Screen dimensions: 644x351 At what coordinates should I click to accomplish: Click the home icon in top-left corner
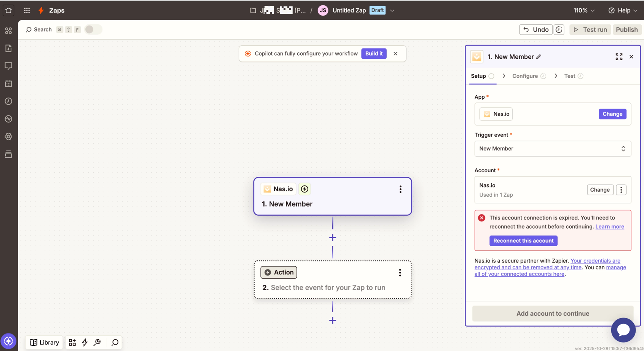pyautogui.click(x=8, y=10)
